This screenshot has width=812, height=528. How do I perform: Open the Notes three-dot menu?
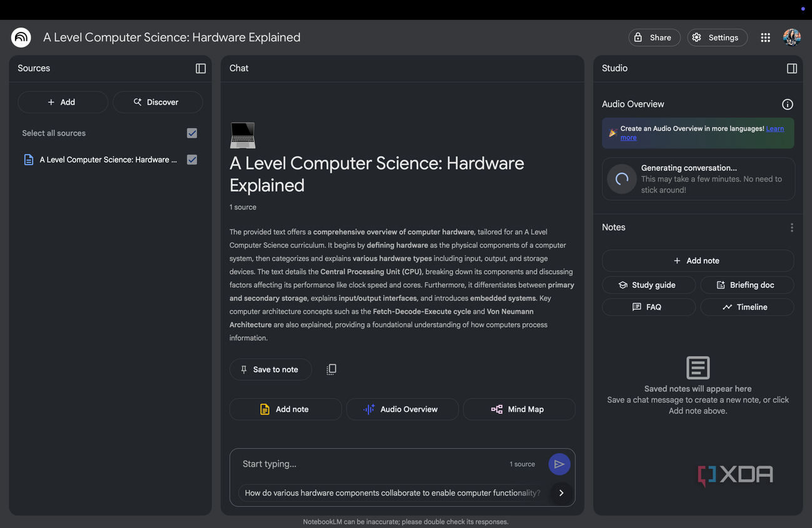[x=792, y=228]
